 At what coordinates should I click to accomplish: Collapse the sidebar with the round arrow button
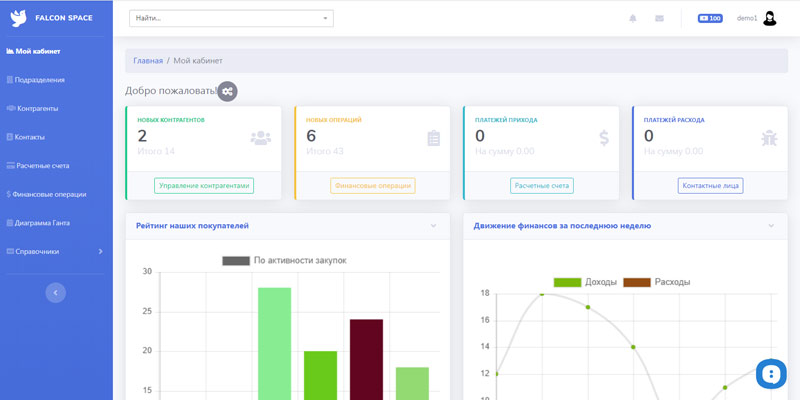point(56,292)
